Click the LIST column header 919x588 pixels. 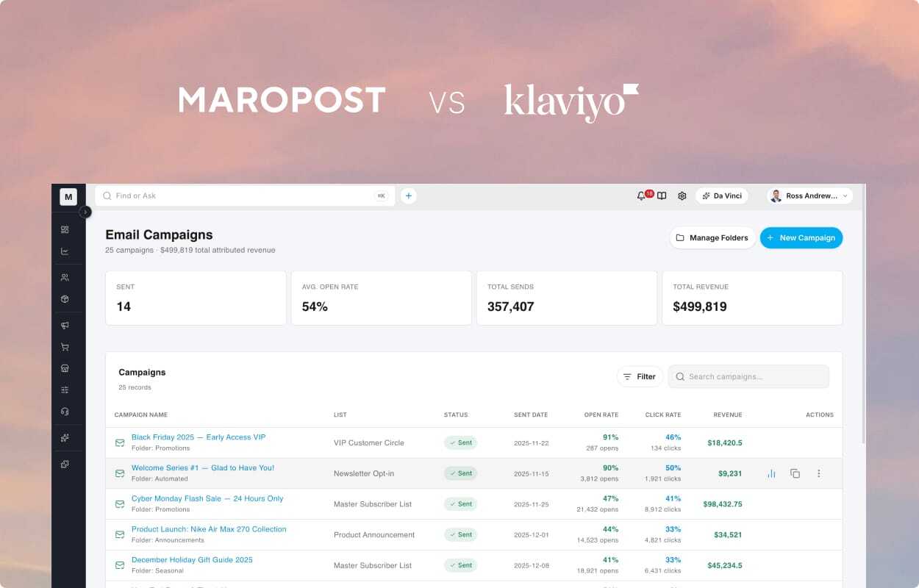(x=340, y=415)
